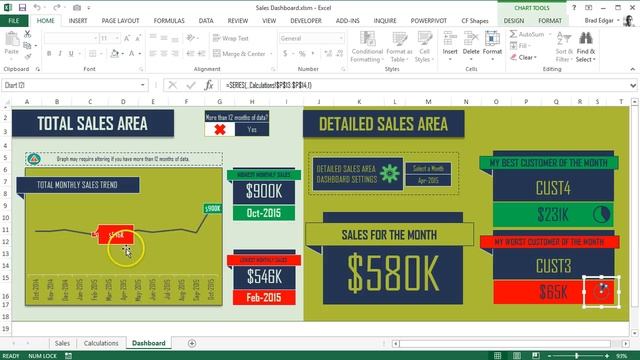The image size is (640, 360).
Task: Open the Calculations sheet tab
Action: (x=101, y=343)
